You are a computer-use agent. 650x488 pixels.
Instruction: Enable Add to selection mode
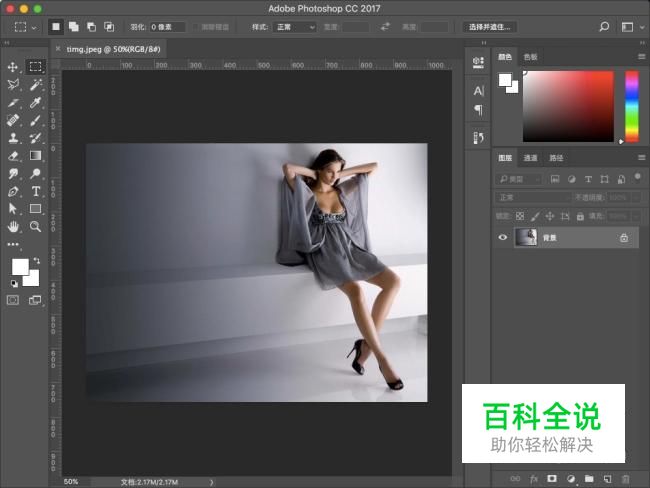(x=74, y=27)
